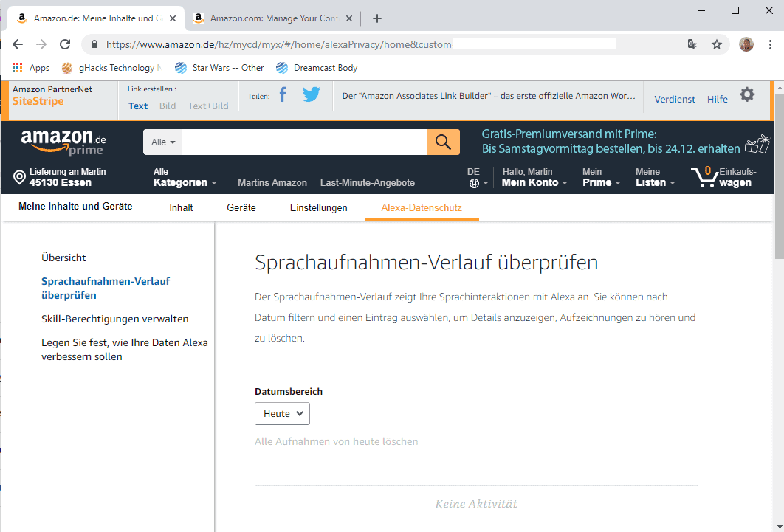The image size is (784, 532).
Task: Expand the Mein Konto dropdown
Action: [x=534, y=177]
